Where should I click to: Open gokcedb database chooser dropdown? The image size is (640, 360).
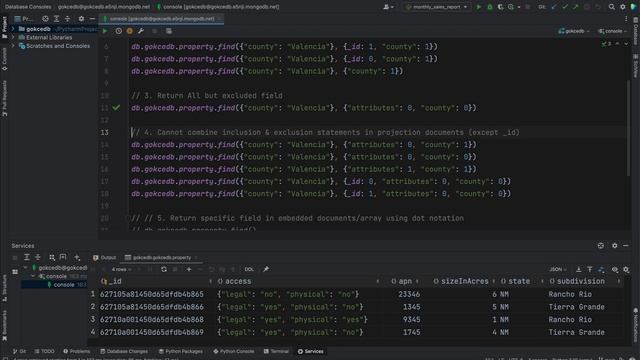574,31
